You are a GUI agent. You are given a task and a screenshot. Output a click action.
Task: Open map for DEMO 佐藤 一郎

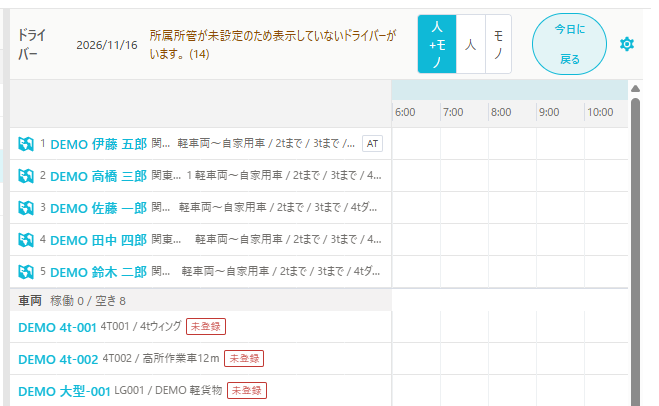26,208
